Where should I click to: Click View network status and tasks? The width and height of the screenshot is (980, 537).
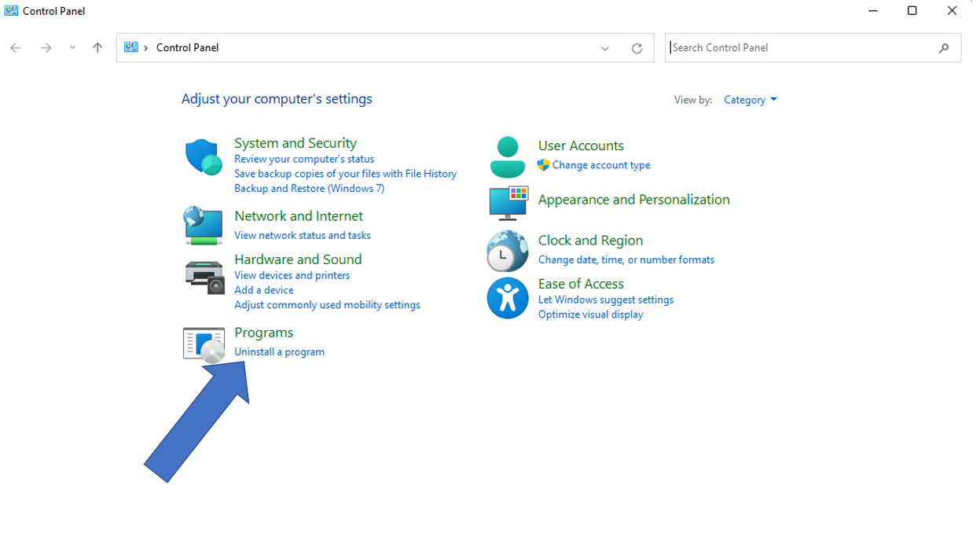coord(302,235)
